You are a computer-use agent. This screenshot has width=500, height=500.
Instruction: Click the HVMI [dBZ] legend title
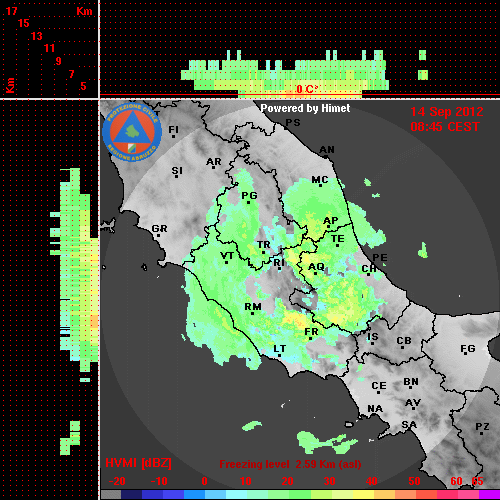[x=138, y=463]
